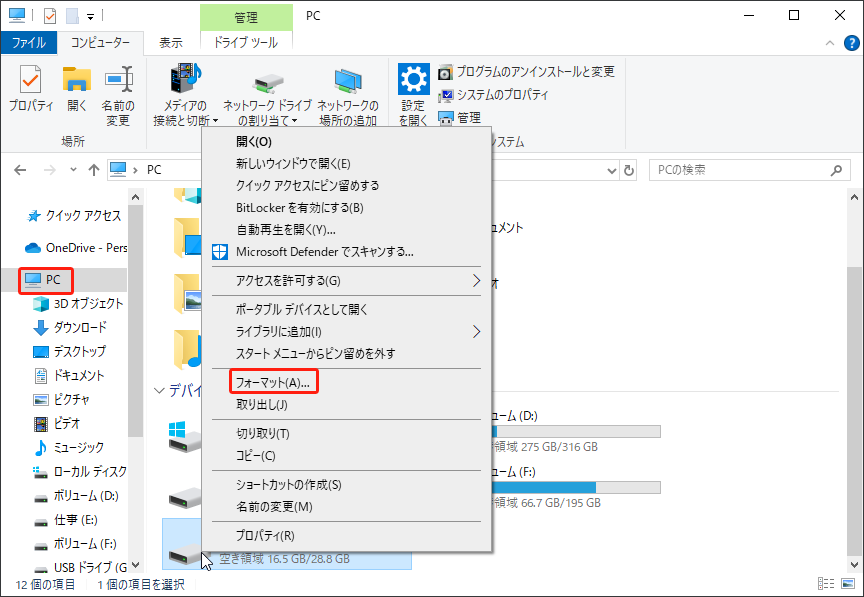
Task: Choose Open (開く) in context menu
Action: 347,142
